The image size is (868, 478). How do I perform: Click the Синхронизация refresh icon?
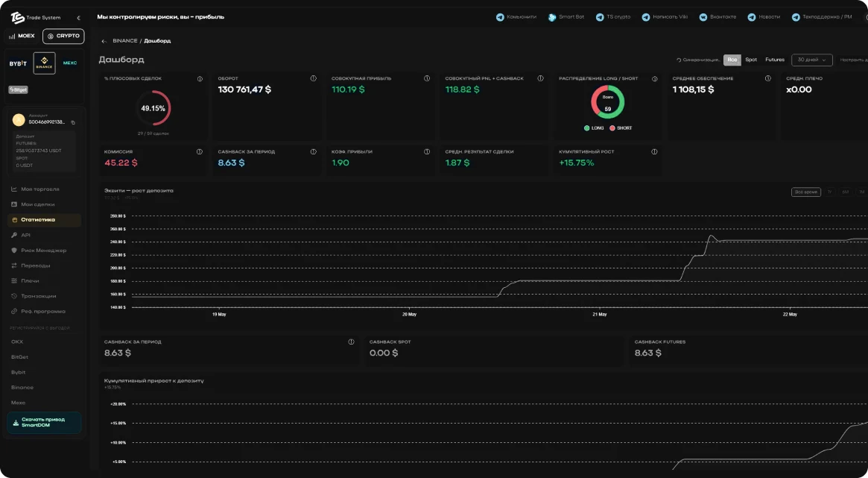679,60
